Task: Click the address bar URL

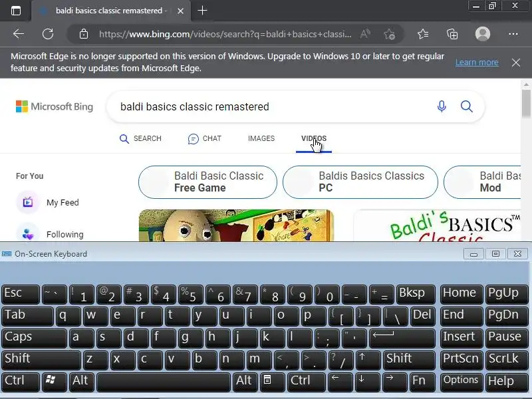Action: pos(225,34)
